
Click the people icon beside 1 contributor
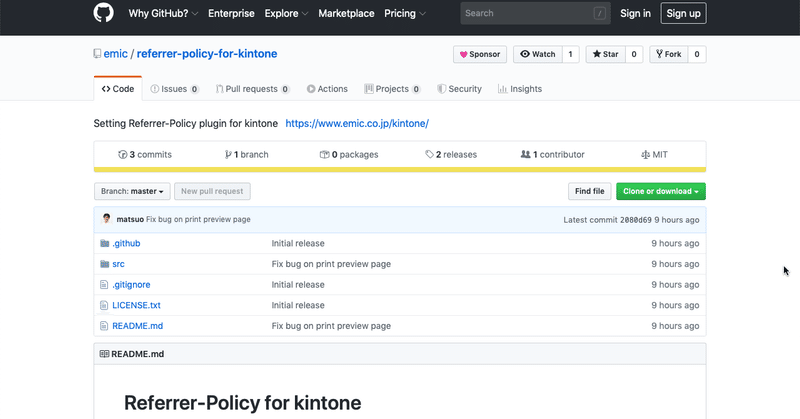[x=526, y=154]
